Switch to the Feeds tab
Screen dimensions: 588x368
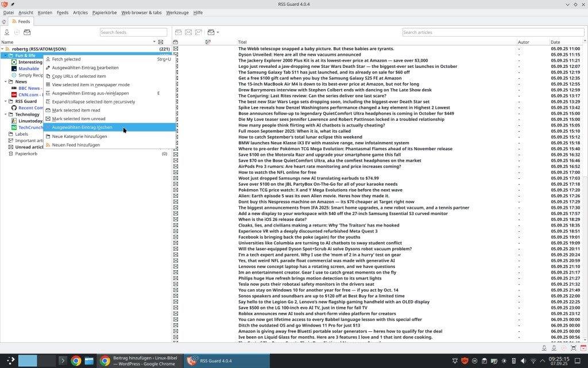[21, 21]
